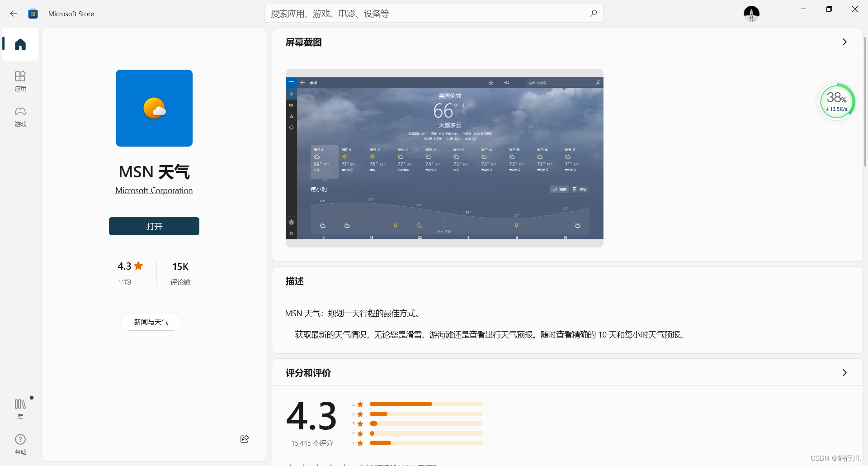
Task: Click the 2-star rating bar
Action: 426,433
